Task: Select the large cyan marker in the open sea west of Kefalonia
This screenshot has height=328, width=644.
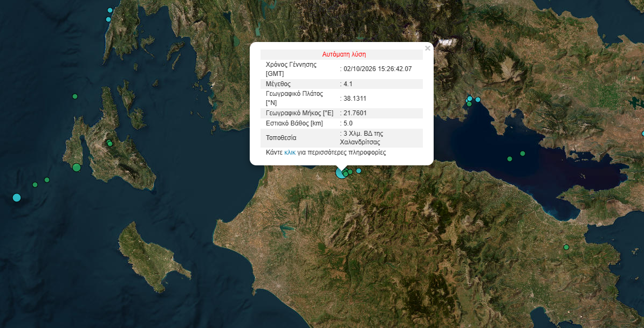Action: (x=16, y=198)
